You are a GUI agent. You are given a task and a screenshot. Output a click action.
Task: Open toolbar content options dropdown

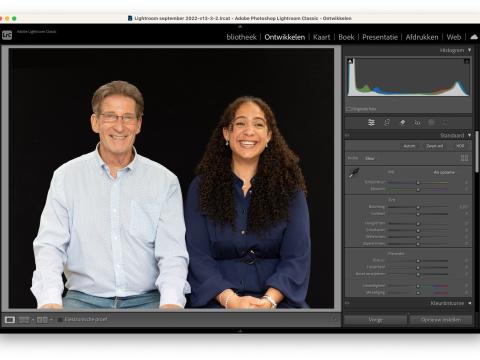tap(334, 319)
